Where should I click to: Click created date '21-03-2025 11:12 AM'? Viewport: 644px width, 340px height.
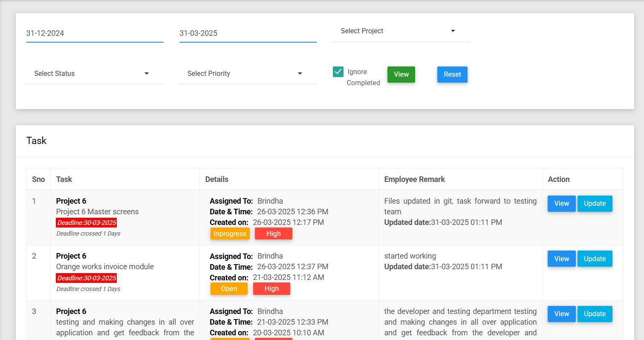tap(289, 277)
